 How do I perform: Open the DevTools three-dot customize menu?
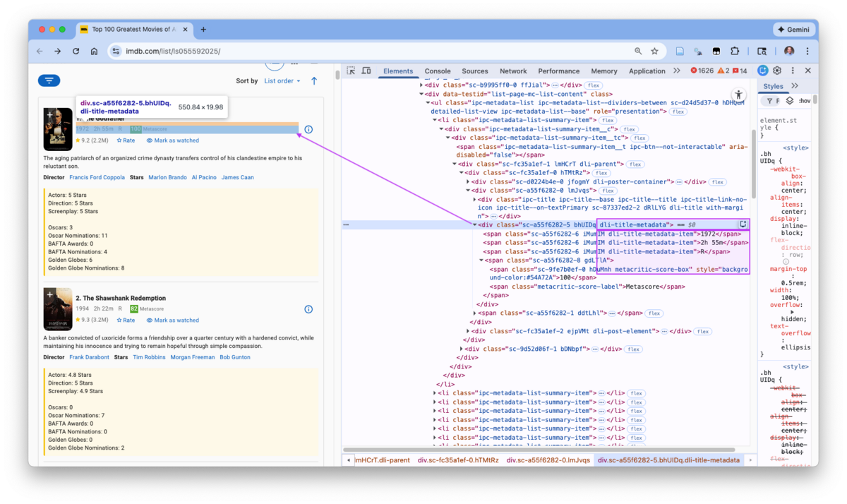click(x=793, y=71)
